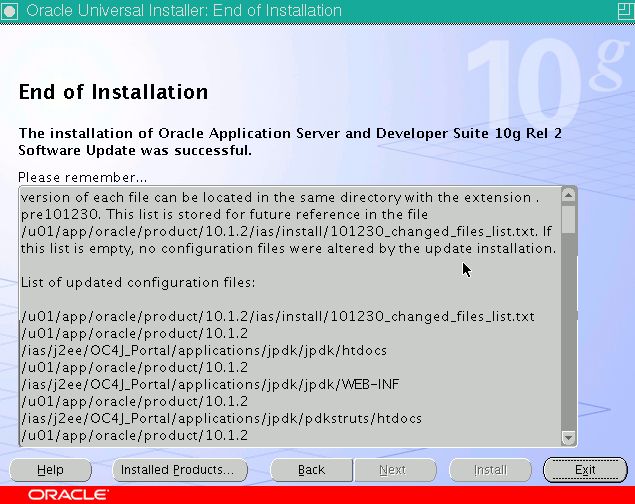Click scrollbar down arrow in message box
635x504 pixels.
point(569,438)
